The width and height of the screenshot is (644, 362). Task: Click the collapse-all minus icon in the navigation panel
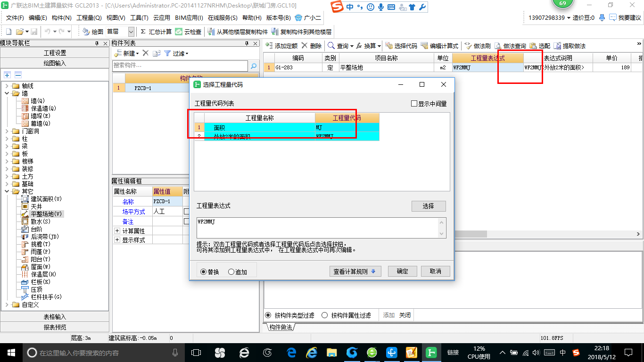tap(18, 75)
